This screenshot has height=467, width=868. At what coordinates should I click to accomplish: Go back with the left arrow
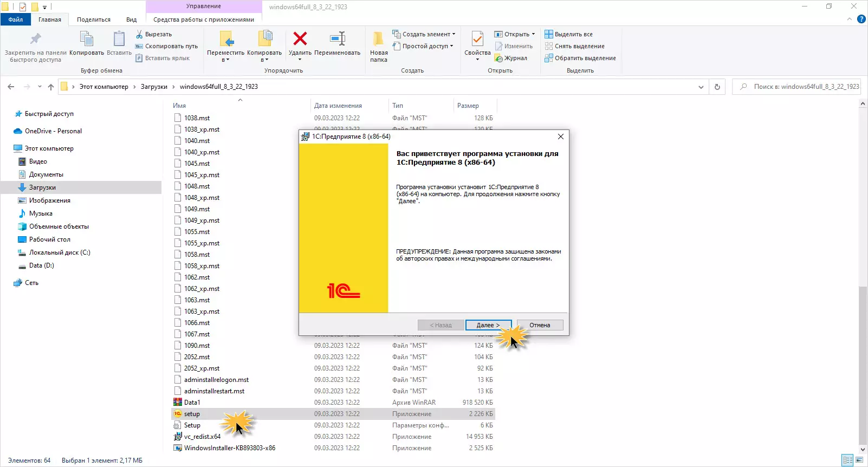point(11,87)
